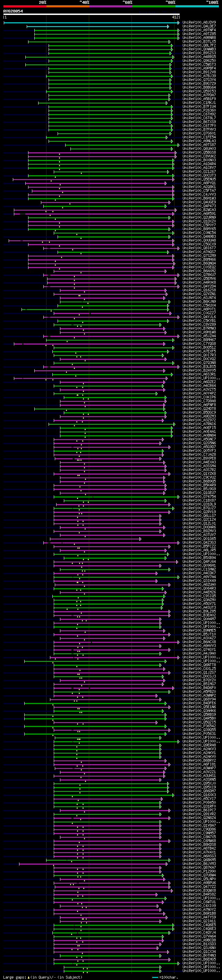Click hit label UniRef100_B2WCA3
The width and height of the screenshot is (222, 980).
click(199, 210)
